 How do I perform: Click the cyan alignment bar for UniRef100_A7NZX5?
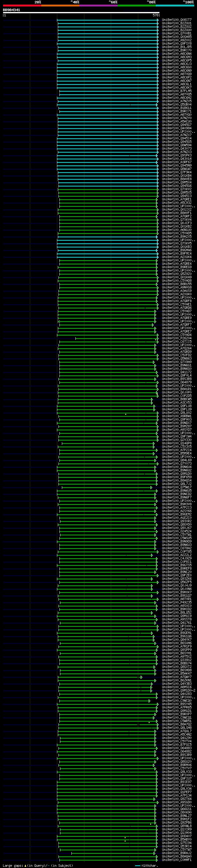point(108,101)
